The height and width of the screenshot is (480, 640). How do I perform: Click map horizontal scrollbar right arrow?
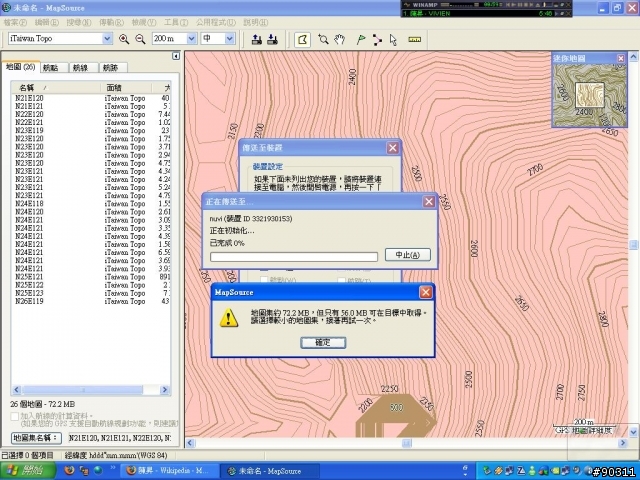click(623, 443)
